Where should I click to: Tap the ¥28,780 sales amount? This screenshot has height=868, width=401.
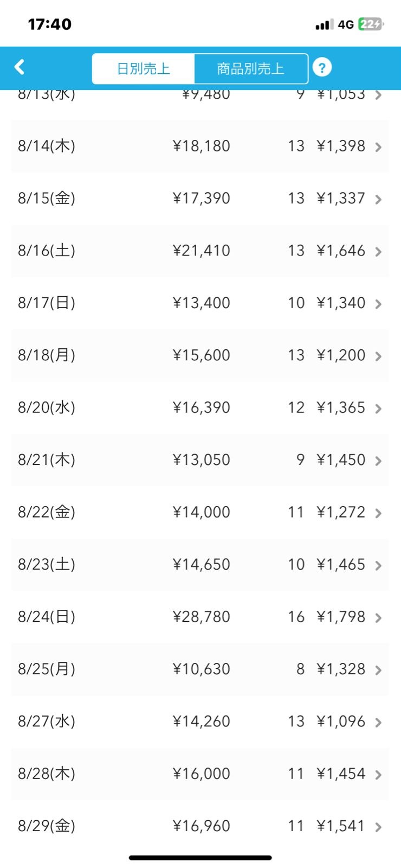(202, 617)
